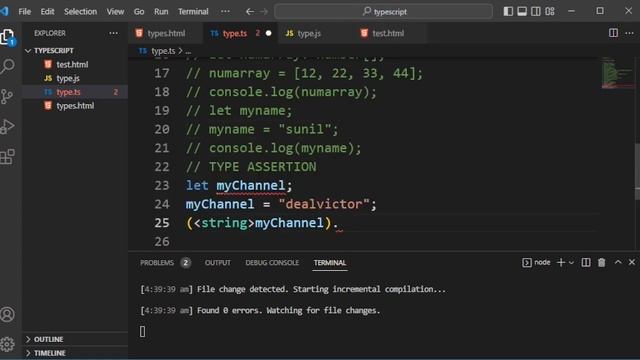
Task: Click the "dealvictor" string on line 24
Action: click(324, 204)
